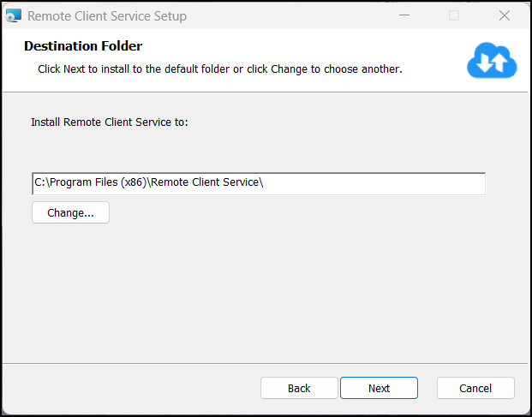Continue with the Next button
The height and width of the screenshot is (417, 532).
(379, 388)
